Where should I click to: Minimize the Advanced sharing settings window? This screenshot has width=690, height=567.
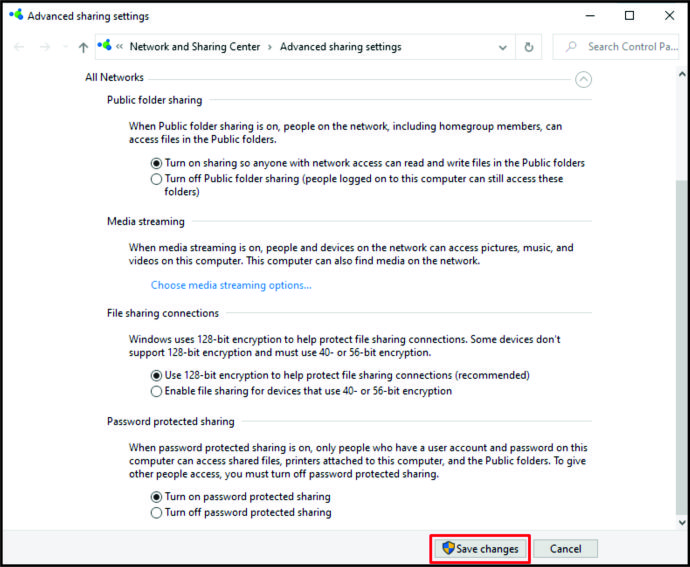590,16
